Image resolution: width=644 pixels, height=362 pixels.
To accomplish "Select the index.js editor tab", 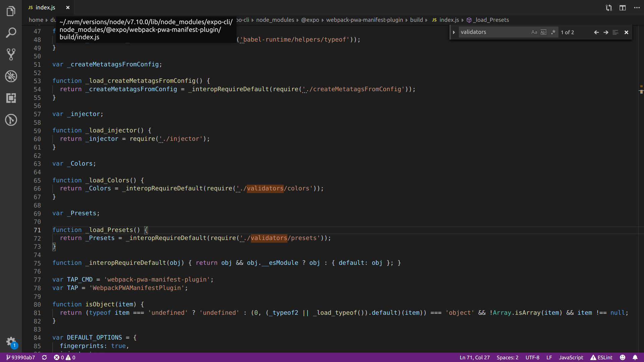I will point(45,7).
